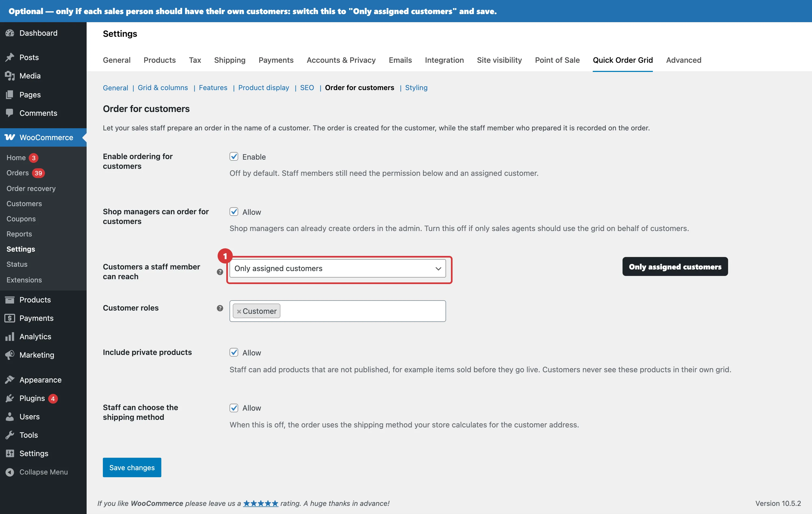
Task: Open the Media library icon
Action: pyautogui.click(x=10, y=76)
